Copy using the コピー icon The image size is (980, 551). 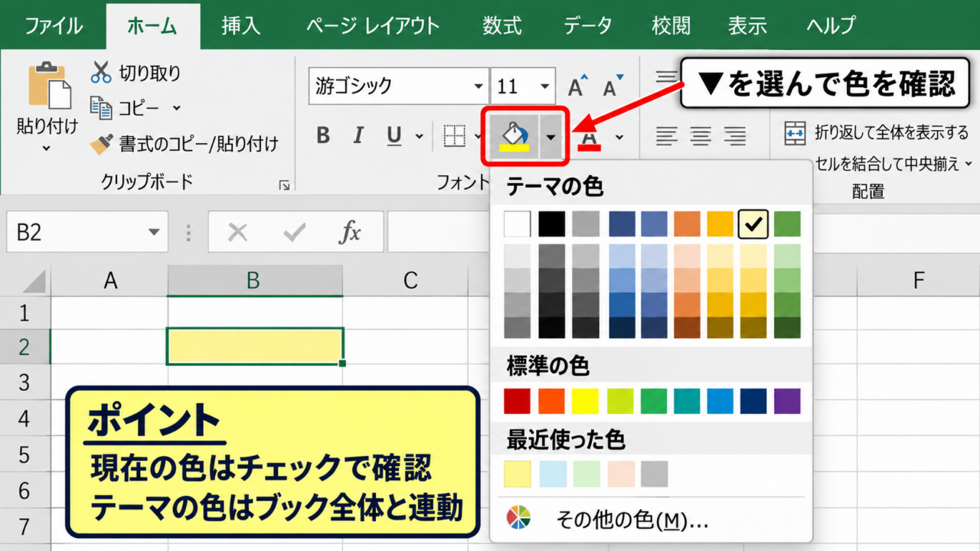click(101, 107)
